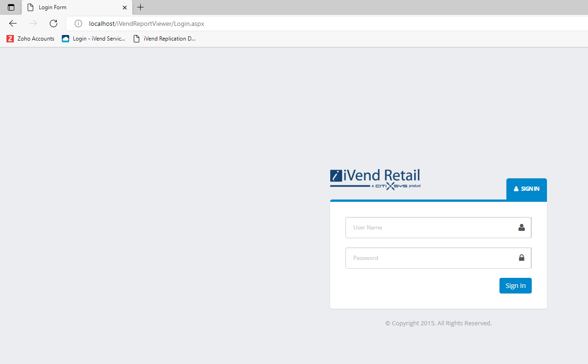Click the copyright 2015 footer text

(439, 323)
